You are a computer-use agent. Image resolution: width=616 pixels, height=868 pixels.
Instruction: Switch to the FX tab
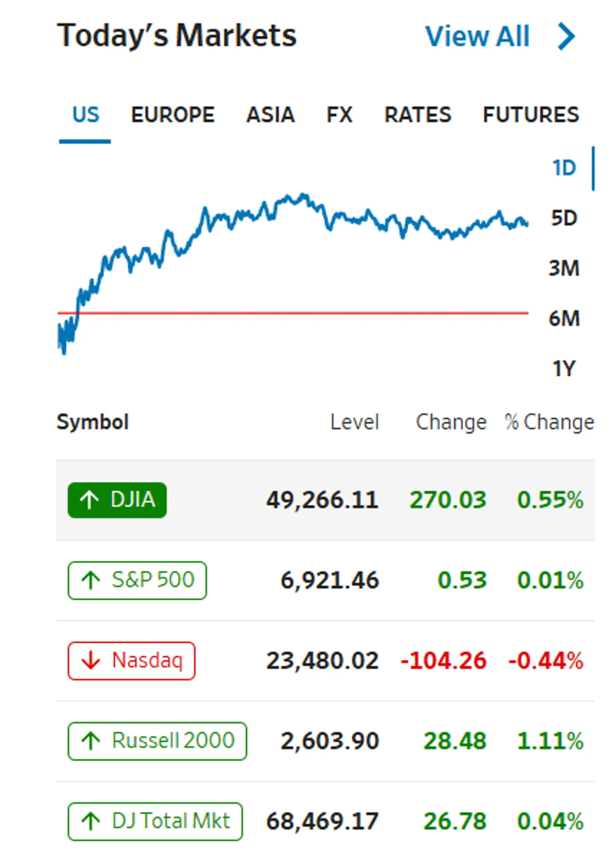pyautogui.click(x=339, y=115)
